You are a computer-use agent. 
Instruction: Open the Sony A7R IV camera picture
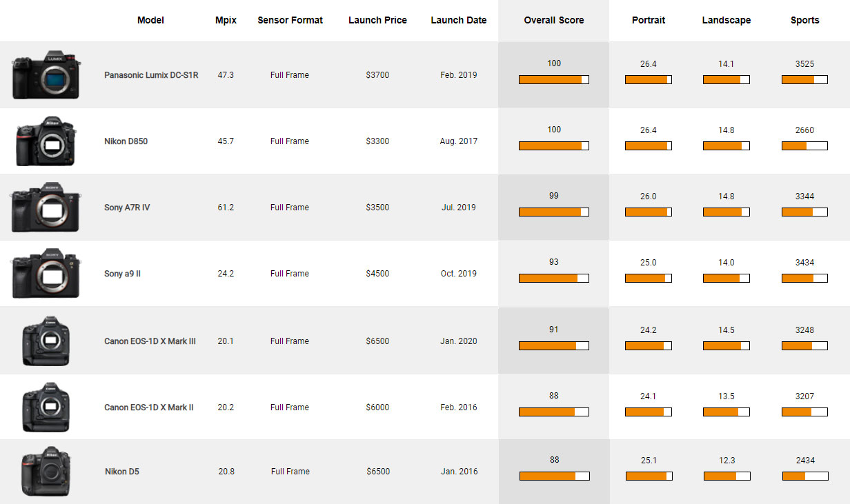tap(46, 208)
